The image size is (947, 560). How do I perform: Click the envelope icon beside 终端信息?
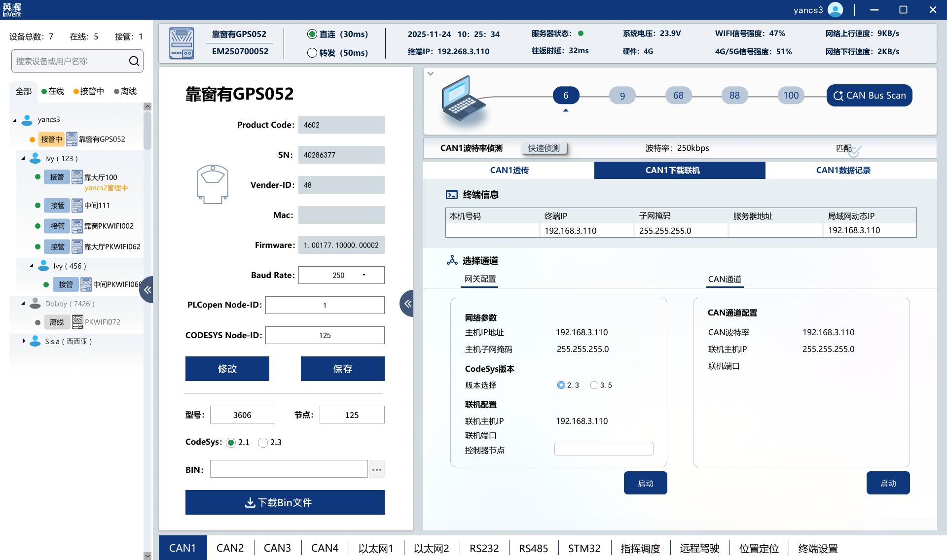tap(452, 194)
